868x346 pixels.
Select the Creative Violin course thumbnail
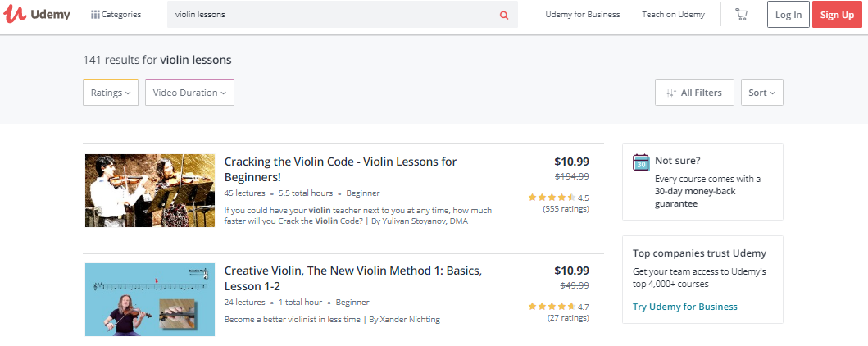point(150,299)
